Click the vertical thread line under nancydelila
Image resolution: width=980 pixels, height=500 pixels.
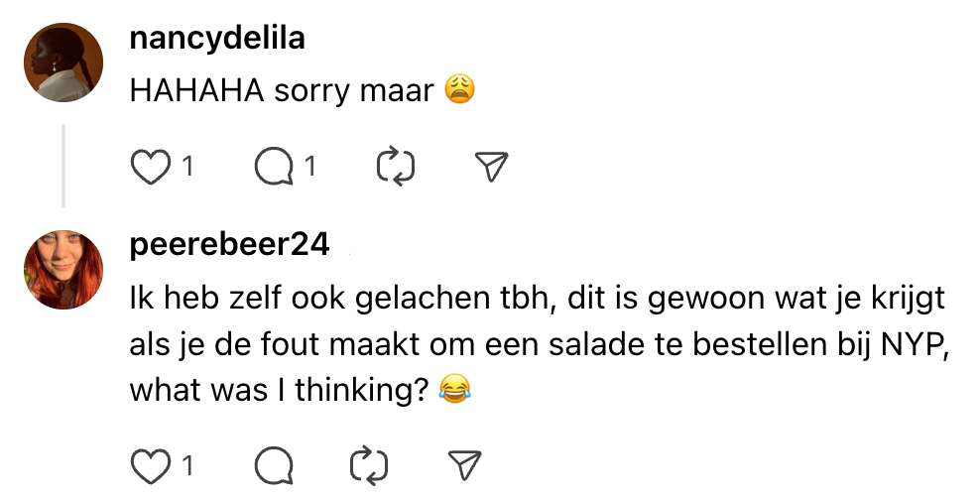coord(63,166)
